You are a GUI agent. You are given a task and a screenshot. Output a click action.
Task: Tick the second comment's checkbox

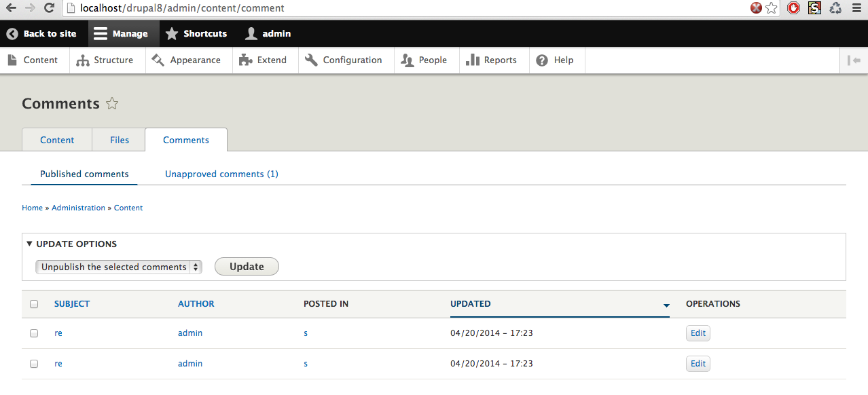click(x=34, y=363)
